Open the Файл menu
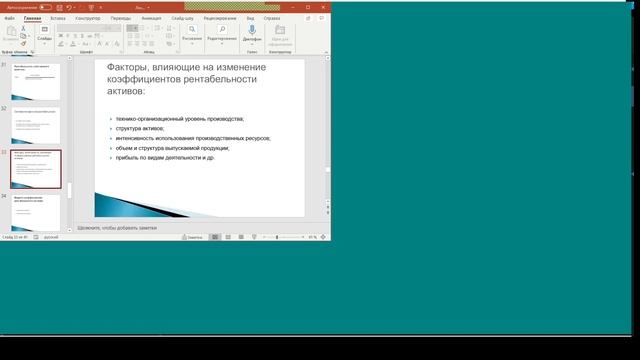Viewport: 640px width, 360px height. (9, 18)
